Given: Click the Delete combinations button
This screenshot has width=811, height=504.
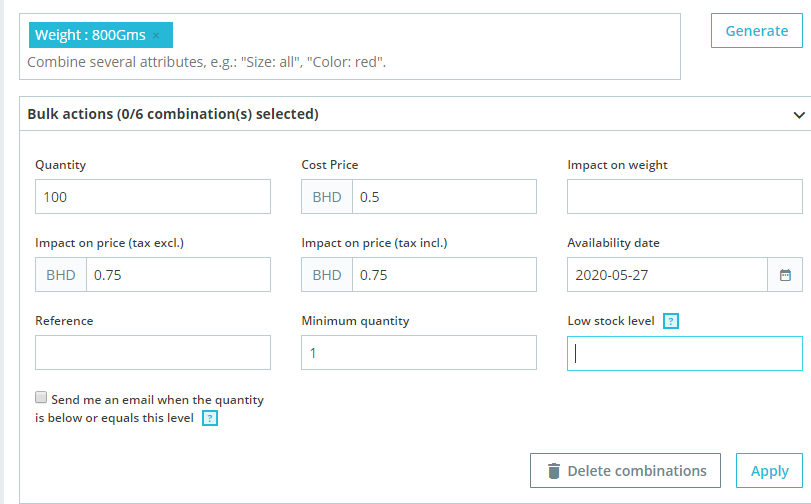Looking at the screenshot, I should tap(625, 471).
